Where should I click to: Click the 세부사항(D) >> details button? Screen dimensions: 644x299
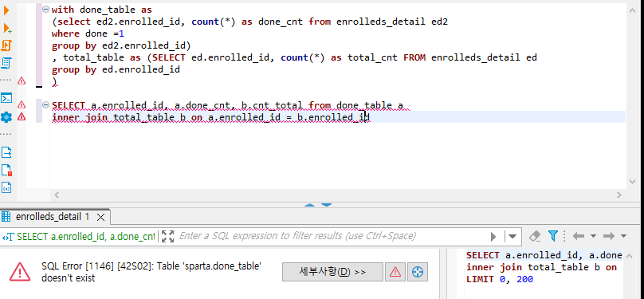coord(332,272)
